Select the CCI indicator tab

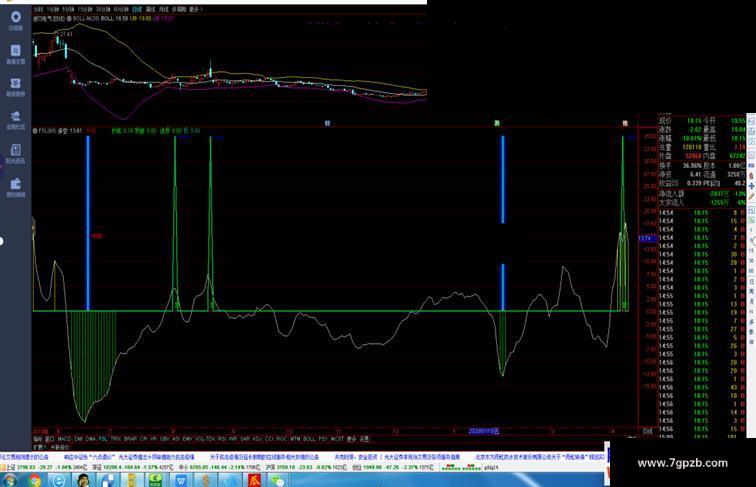[x=270, y=439]
